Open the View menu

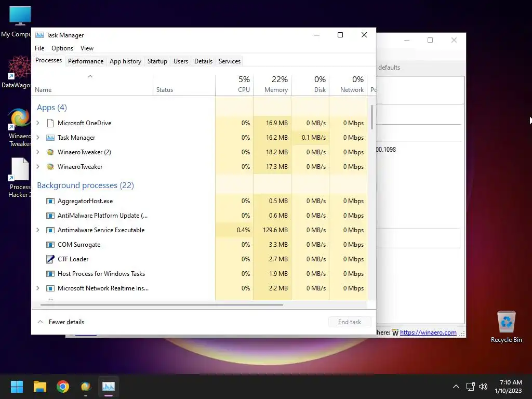(87, 48)
